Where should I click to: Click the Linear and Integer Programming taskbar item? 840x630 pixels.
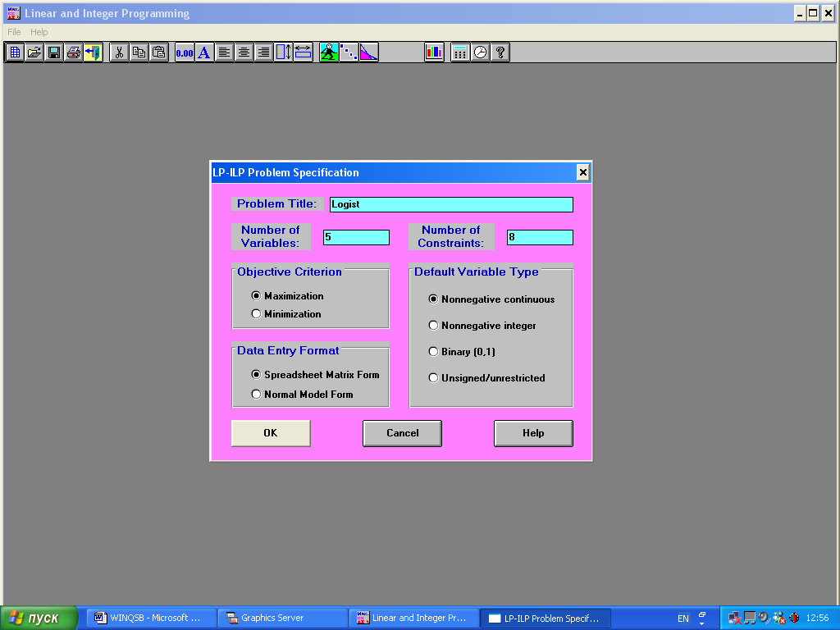click(413, 619)
